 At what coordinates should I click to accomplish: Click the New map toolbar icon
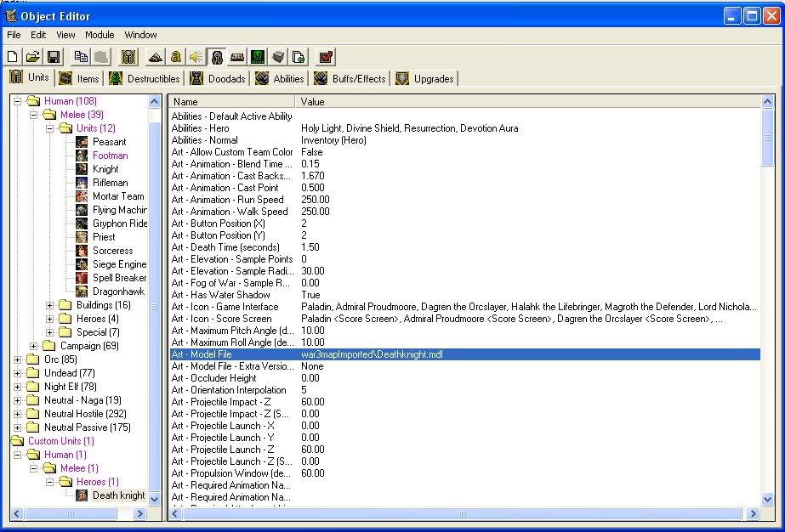[13, 57]
